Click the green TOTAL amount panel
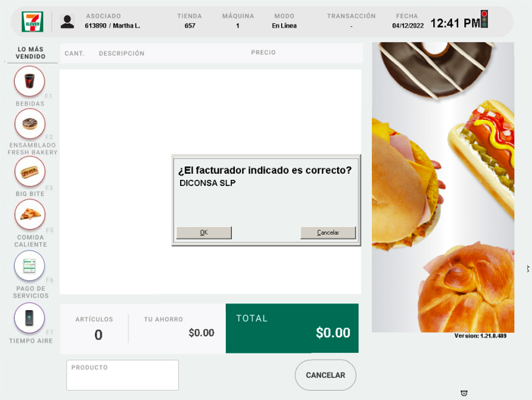The image size is (532, 400). click(292, 328)
